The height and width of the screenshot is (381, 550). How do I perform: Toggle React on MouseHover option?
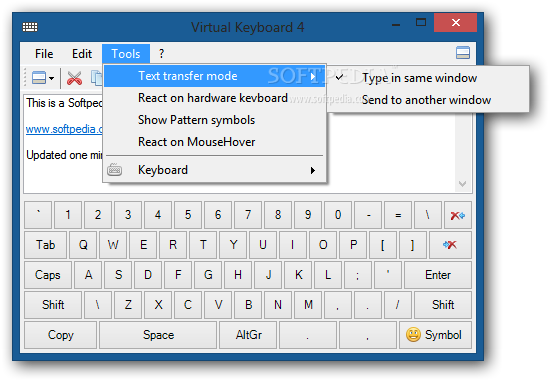coord(215,142)
